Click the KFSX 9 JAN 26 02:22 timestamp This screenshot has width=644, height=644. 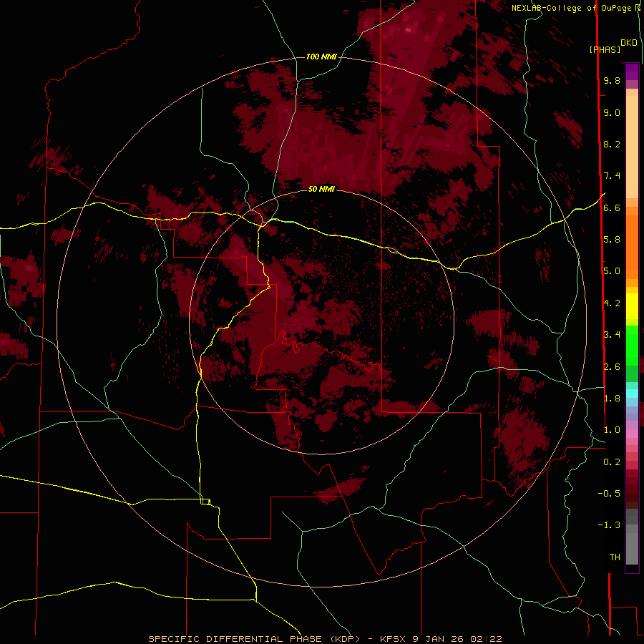pos(441,639)
